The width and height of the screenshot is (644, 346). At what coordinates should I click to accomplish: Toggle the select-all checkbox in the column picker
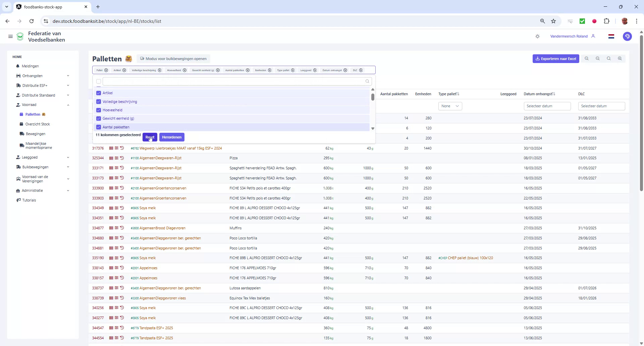click(98, 81)
